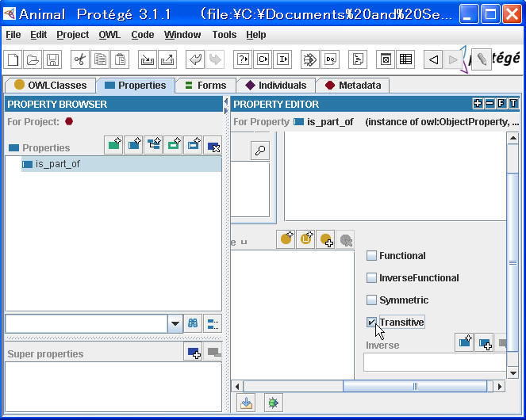The width and height of the screenshot is (526, 420).
Task: Click the bug icon at the bottom
Action: 272,403
